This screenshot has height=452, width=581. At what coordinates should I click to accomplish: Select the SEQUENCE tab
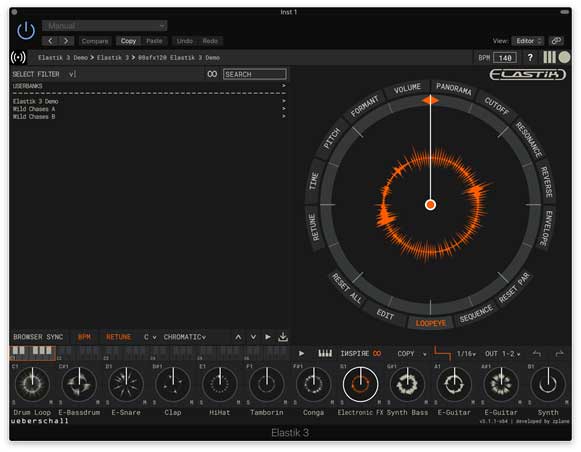[x=476, y=313]
